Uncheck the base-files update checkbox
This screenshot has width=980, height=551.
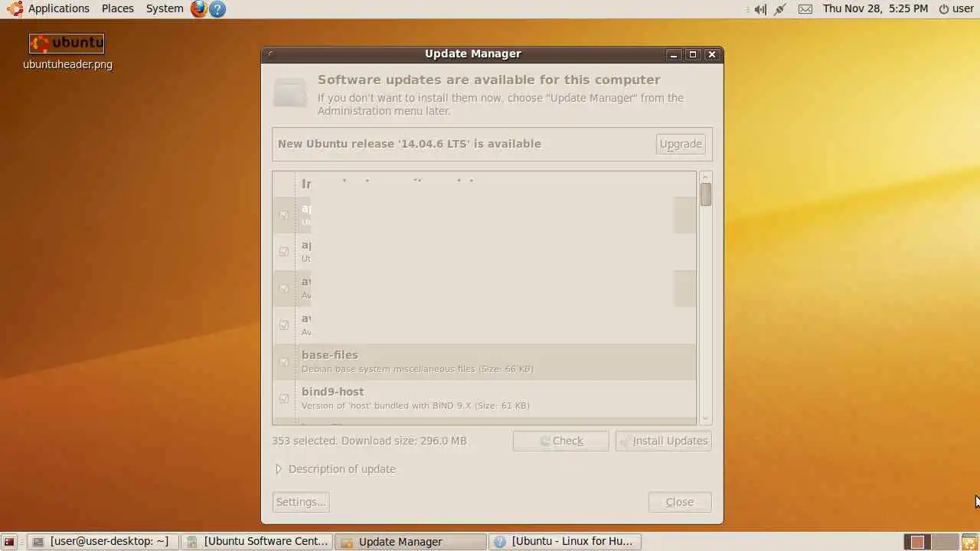point(284,362)
